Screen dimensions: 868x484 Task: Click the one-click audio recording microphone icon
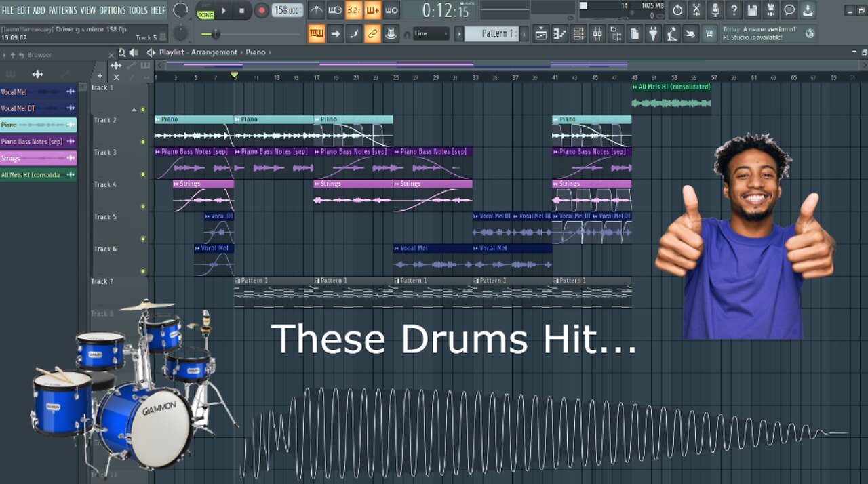715,10
